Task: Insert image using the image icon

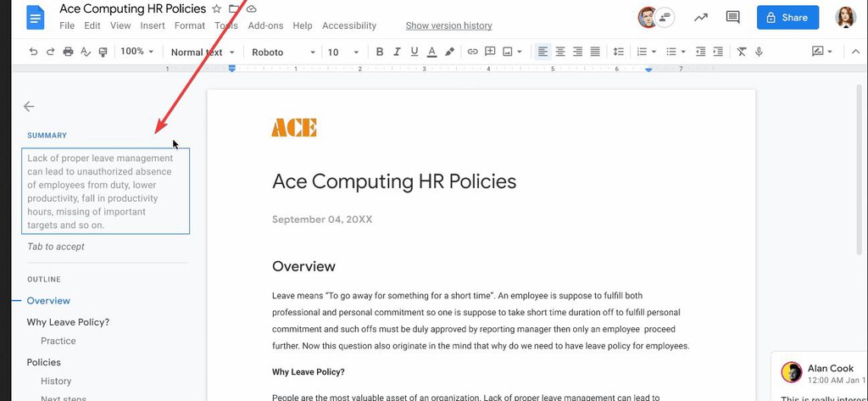Action: click(508, 52)
